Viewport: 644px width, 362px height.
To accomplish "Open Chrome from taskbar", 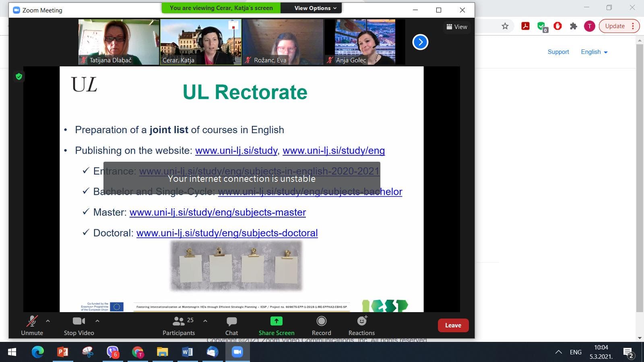I will click(138, 352).
